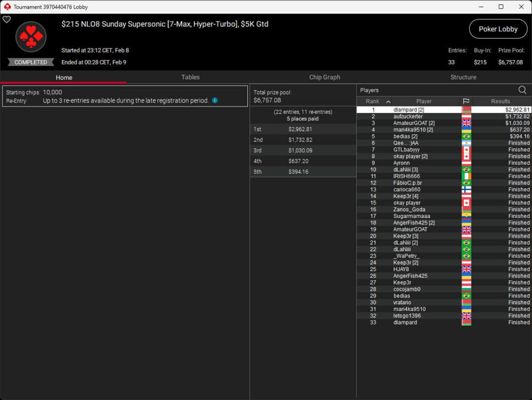Click the PokerStars logo in the title bar
The image size is (532, 400).
click(x=7, y=7)
